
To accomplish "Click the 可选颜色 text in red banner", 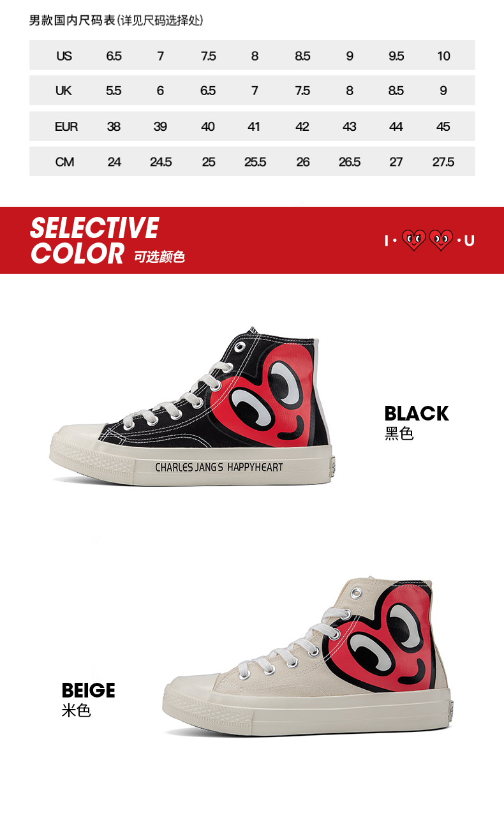I will 159,257.
